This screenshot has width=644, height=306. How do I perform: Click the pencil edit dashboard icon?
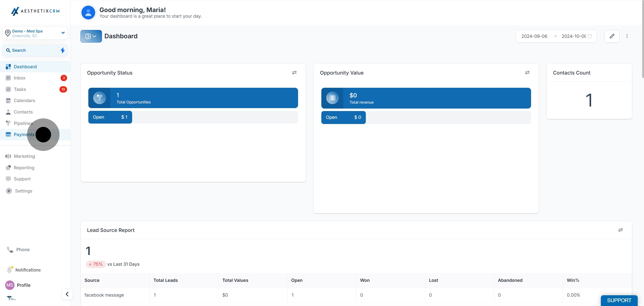(x=612, y=36)
